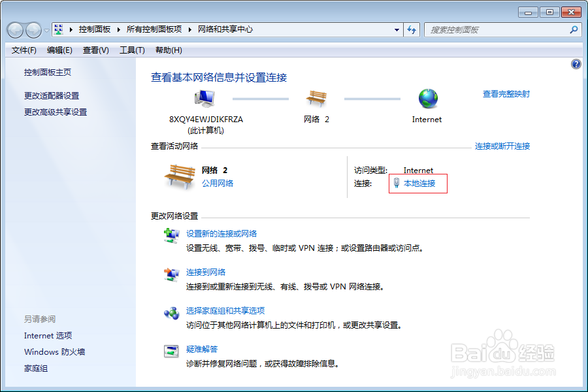Click the 设置新的连接或网络 wizard icon
588x392 pixels.
point(172,234)
